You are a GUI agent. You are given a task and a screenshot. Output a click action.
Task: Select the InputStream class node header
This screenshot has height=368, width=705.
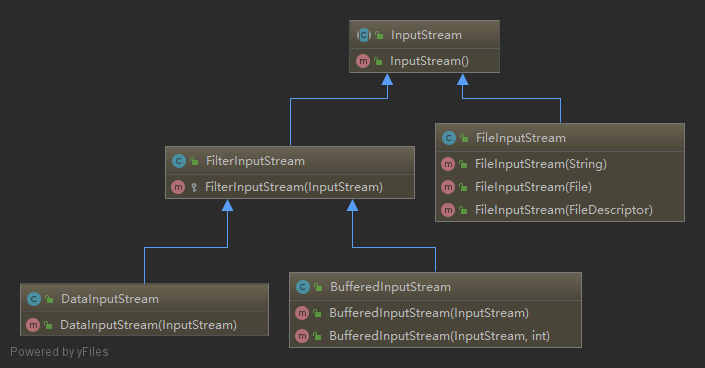point(424,35)
